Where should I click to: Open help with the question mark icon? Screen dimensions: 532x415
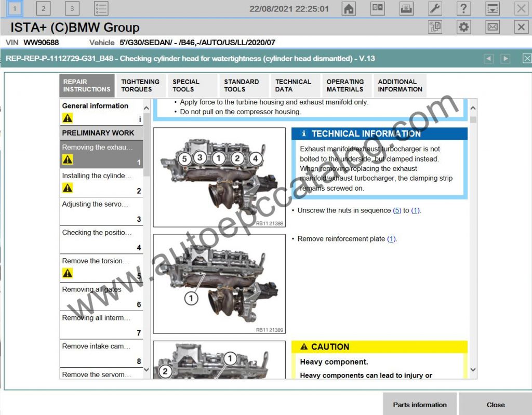pyautogui.click(x=463, y=8)
